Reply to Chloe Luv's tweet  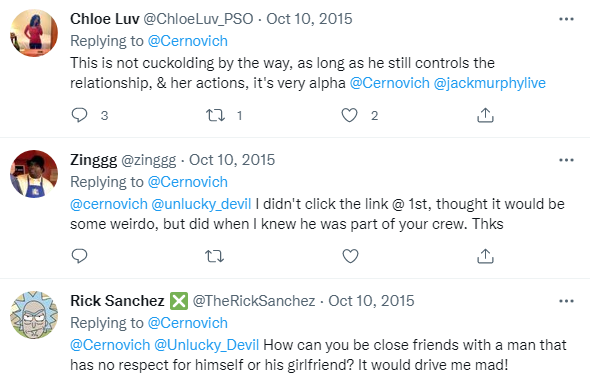pyautogui.click(x=79, y=115)
